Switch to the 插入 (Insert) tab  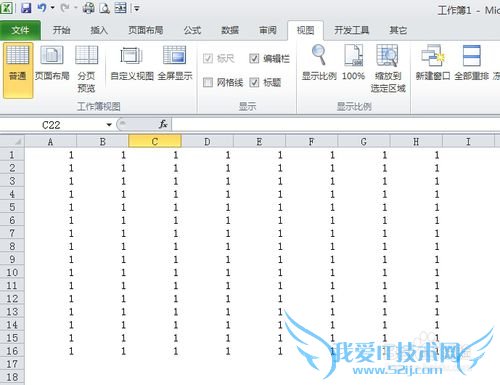[99, 30]
